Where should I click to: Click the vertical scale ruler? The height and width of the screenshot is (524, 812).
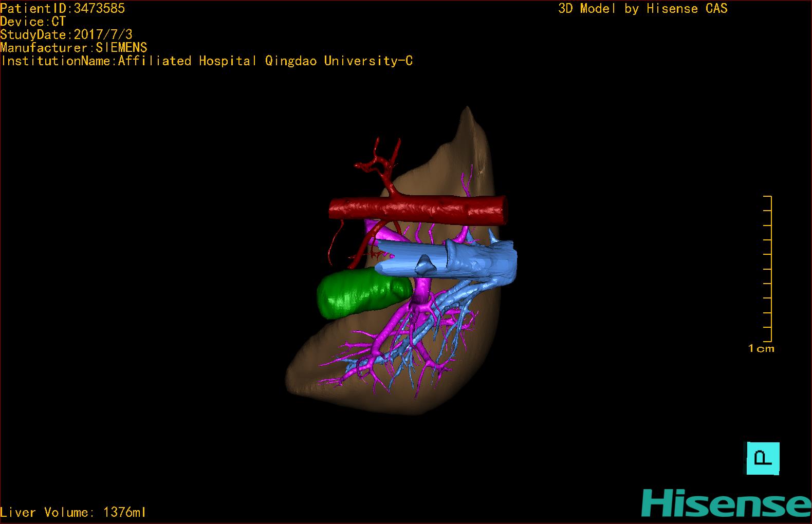coord(768,269)
